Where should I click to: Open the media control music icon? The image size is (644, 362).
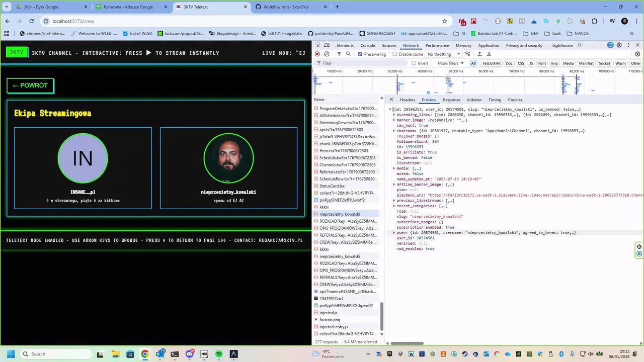(x=612, y=21)
